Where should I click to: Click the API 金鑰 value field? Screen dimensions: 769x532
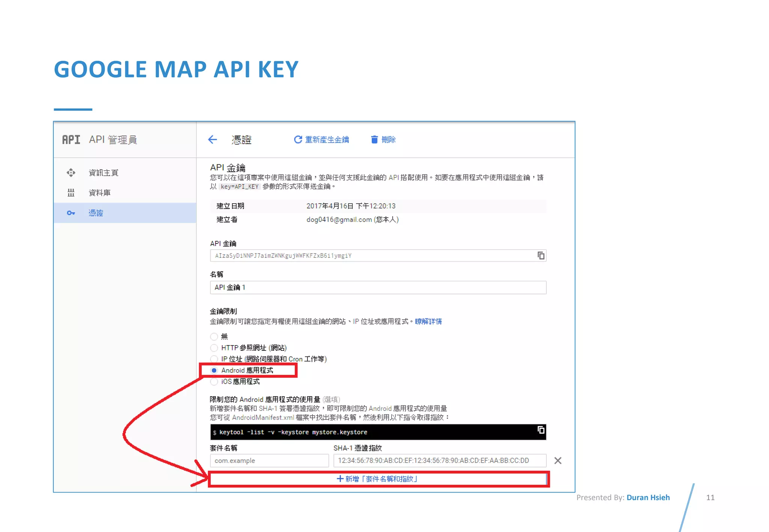click(378, 255)
